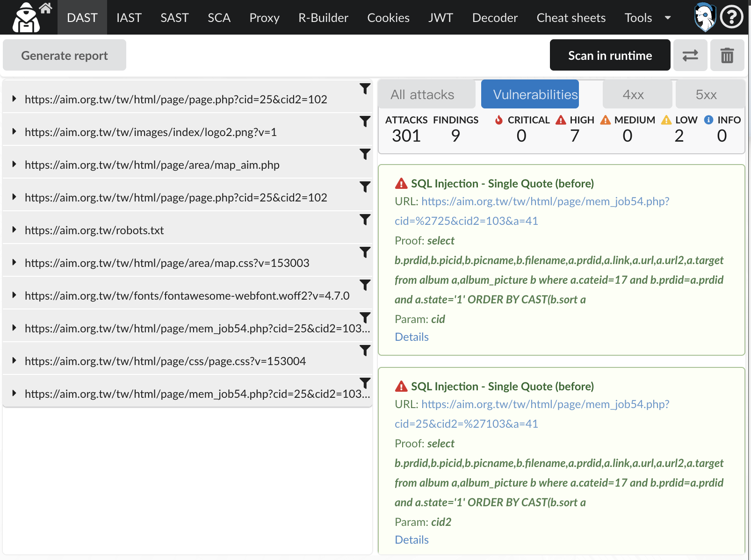
Task: Click the knight helmet avatar icon
Action: tap(705, 17)
